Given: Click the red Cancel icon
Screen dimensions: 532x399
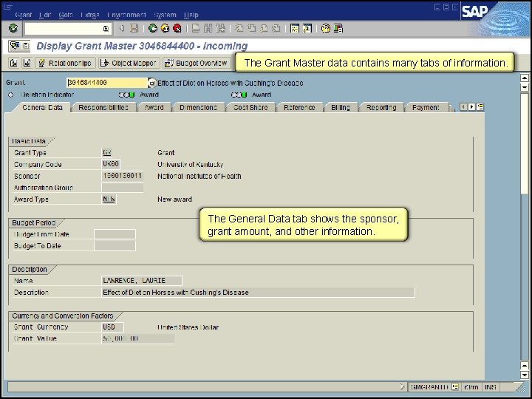Looking at the screenshot, I should (177, 28).
